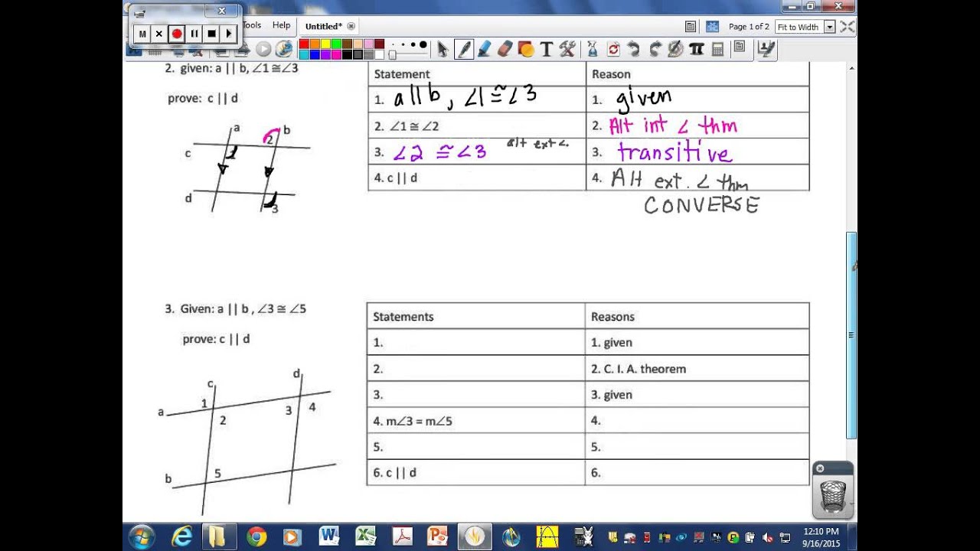Click the pen crossed-out icon
The height and width of the screenshot is (551, 980).
675,49
